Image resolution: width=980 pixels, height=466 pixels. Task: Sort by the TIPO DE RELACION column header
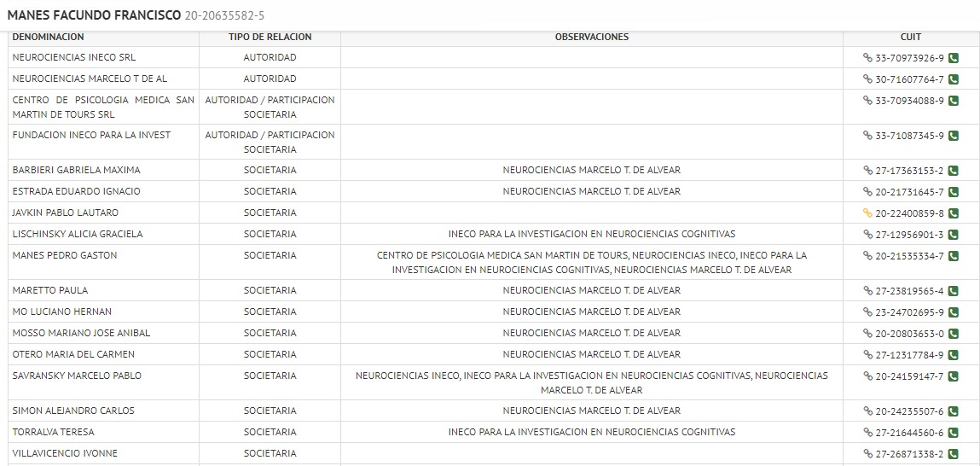[x=270, y=37]
